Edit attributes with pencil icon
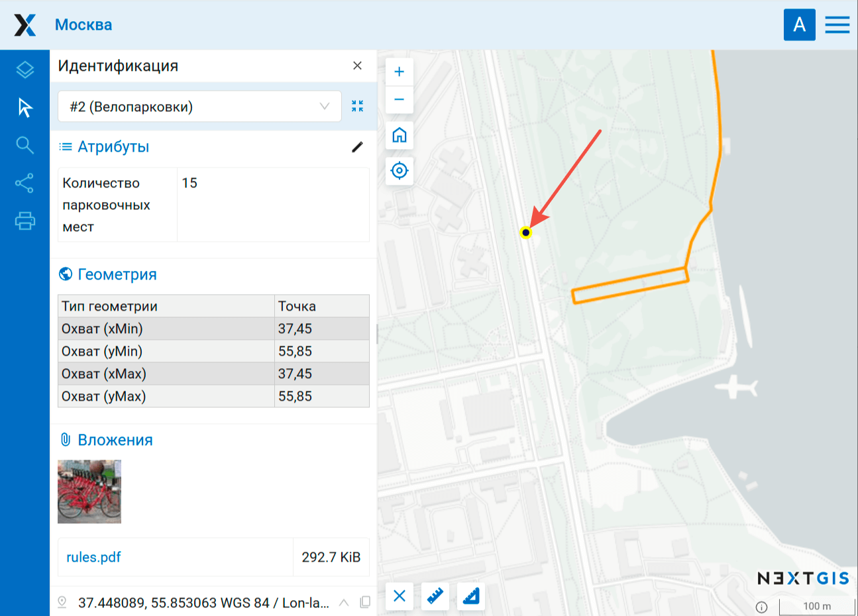The width and height of the screenshot is (858, 616). [357, 147]
